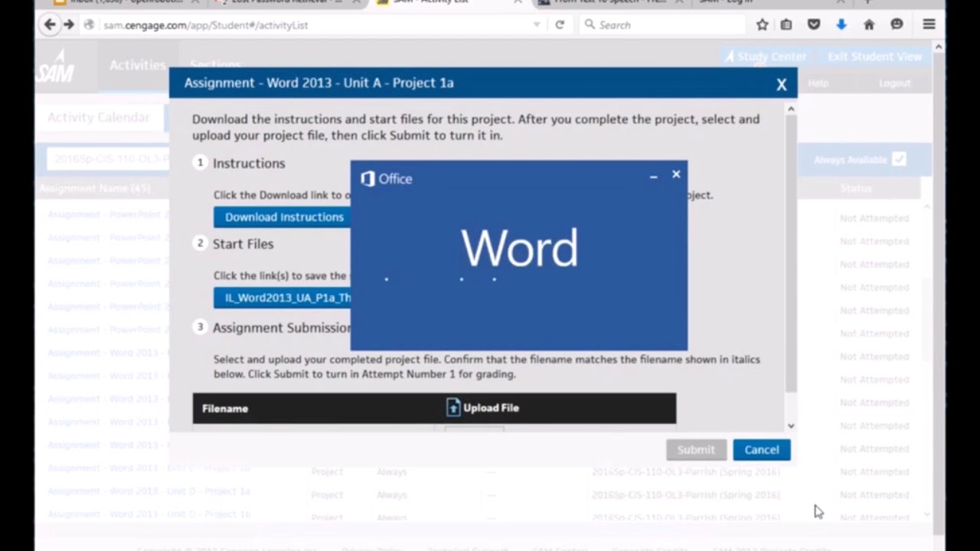The height and width of the screenshot is (551, 980).
Task: Click the Start Files section heading
Action: point(243,243)
